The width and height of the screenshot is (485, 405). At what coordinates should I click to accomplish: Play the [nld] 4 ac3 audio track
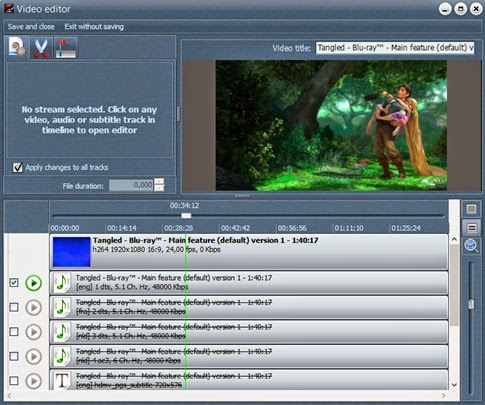[x=34, y=357]
